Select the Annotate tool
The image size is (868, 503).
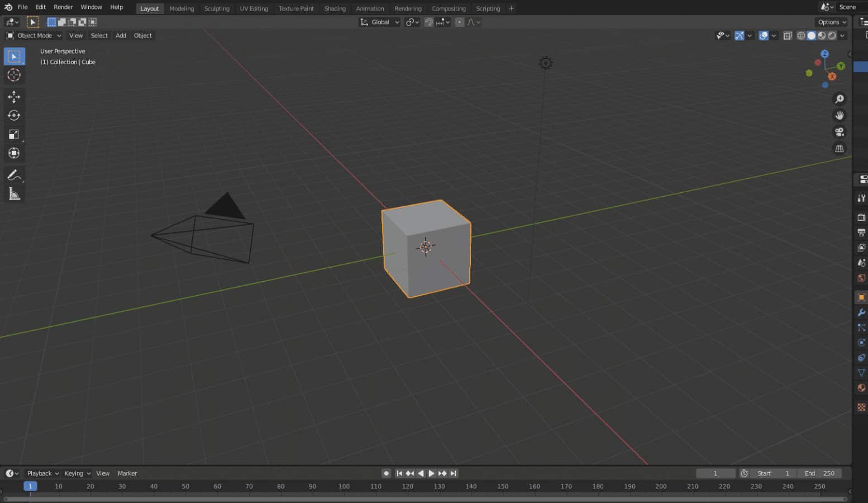[15, 175]
